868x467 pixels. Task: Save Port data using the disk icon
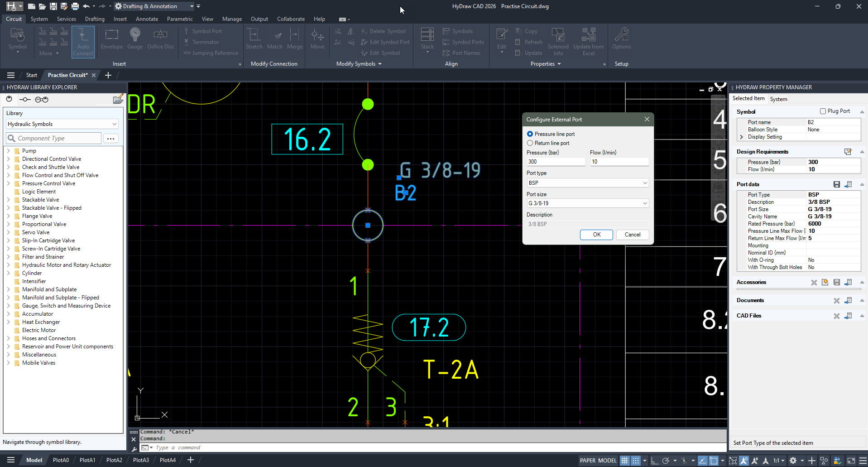click(836, 184)
